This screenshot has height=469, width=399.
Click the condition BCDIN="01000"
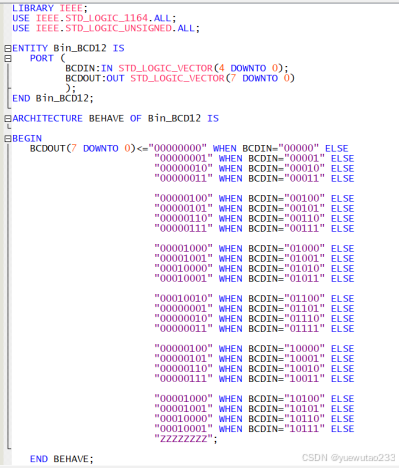tap(287, 248)
